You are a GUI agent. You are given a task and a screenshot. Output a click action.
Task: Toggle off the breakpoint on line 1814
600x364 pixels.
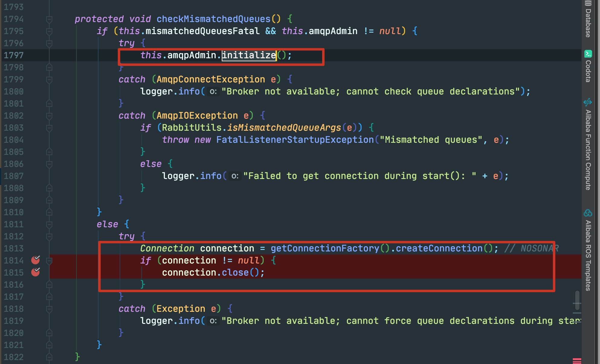pyautogui.click(x=35, y=260)
